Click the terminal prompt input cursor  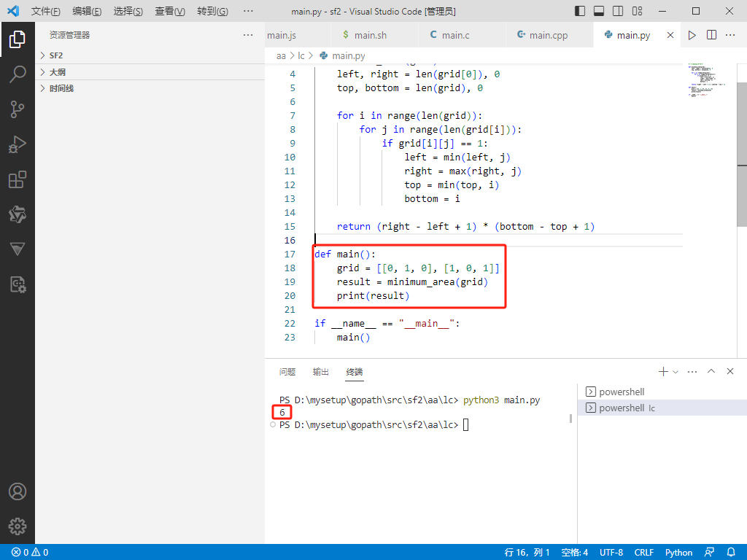pos(466,424)
